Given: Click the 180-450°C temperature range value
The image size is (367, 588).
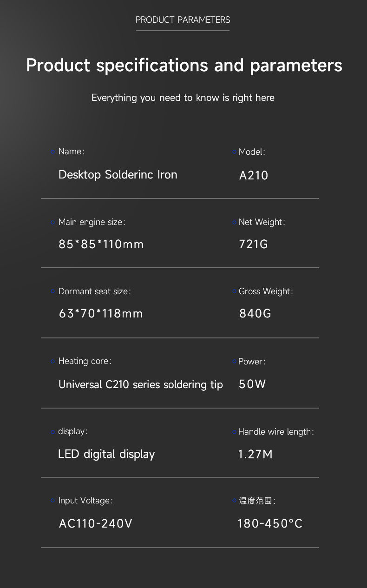Looking at the screenshot, I should click(270, 524).
